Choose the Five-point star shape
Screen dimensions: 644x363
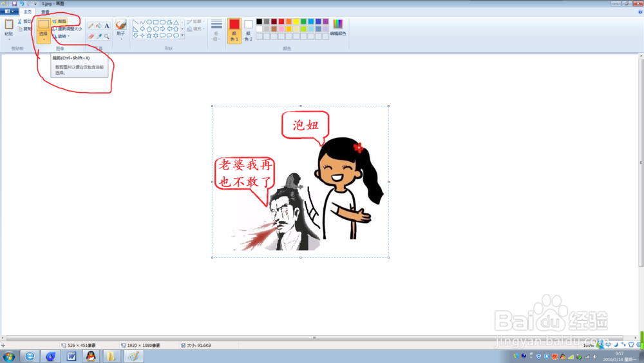pos(149,35)
